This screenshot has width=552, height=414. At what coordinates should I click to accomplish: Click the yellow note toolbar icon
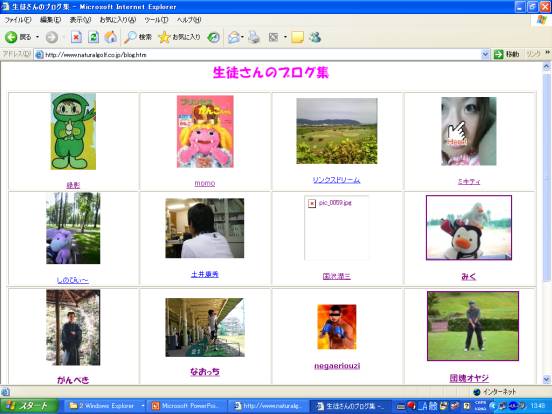297,37
